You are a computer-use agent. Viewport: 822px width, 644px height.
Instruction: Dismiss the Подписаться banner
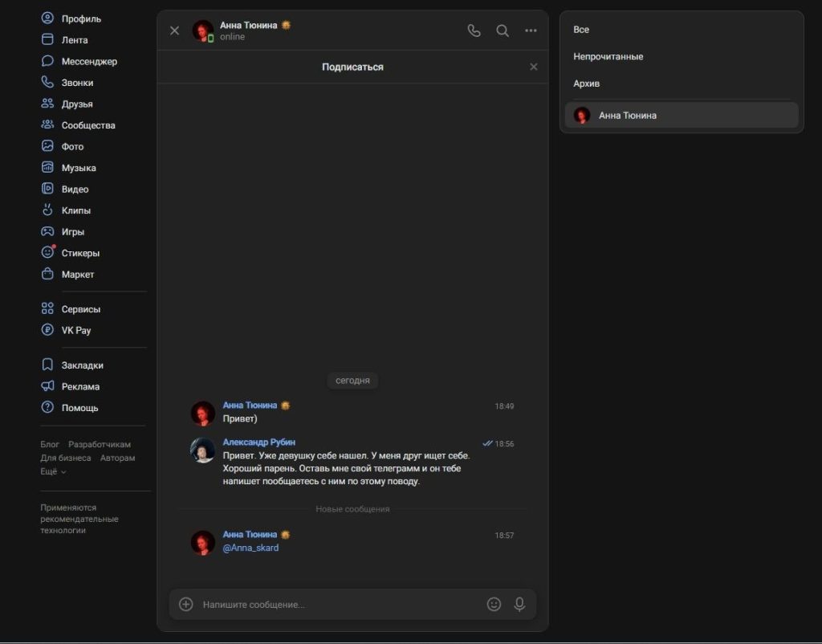point(534,67)
